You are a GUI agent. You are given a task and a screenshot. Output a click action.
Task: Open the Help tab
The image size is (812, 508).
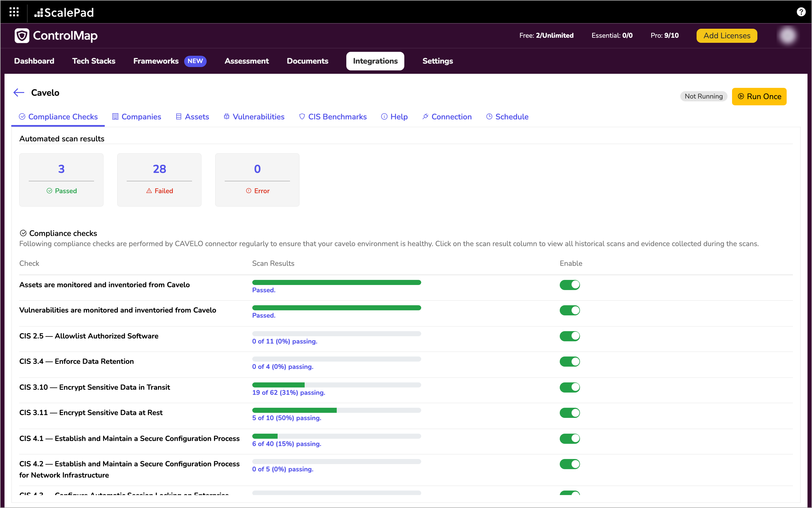(394, 117)
